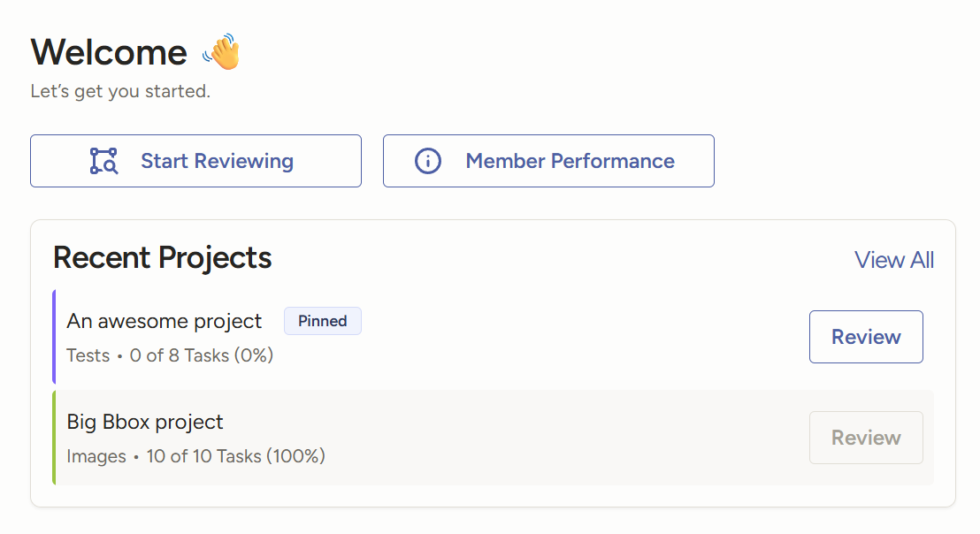Click the Images dataset label
The image size is (980, 534).
click(96, 456)
